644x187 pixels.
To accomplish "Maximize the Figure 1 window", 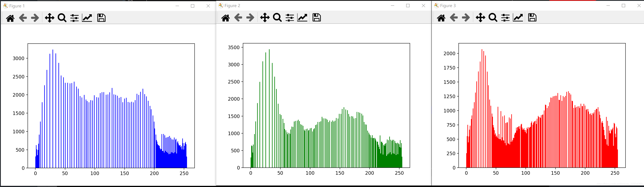I will point(193,6).
